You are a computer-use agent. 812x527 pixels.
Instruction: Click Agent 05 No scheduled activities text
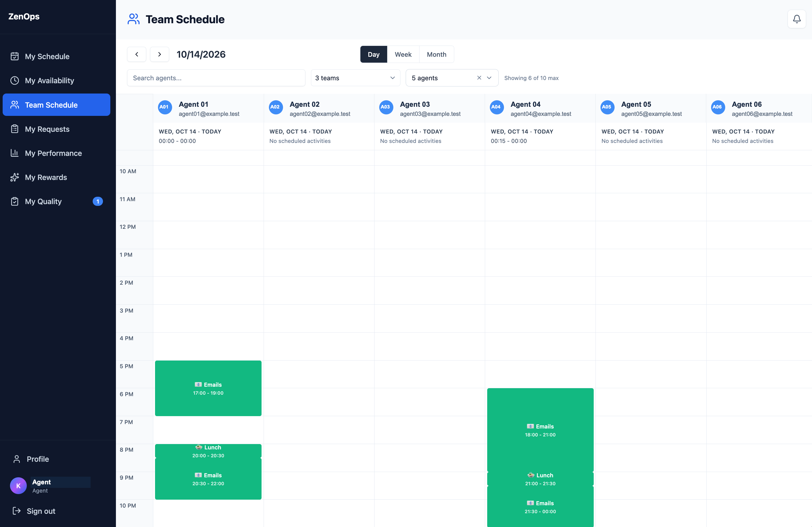pos(632,141)
